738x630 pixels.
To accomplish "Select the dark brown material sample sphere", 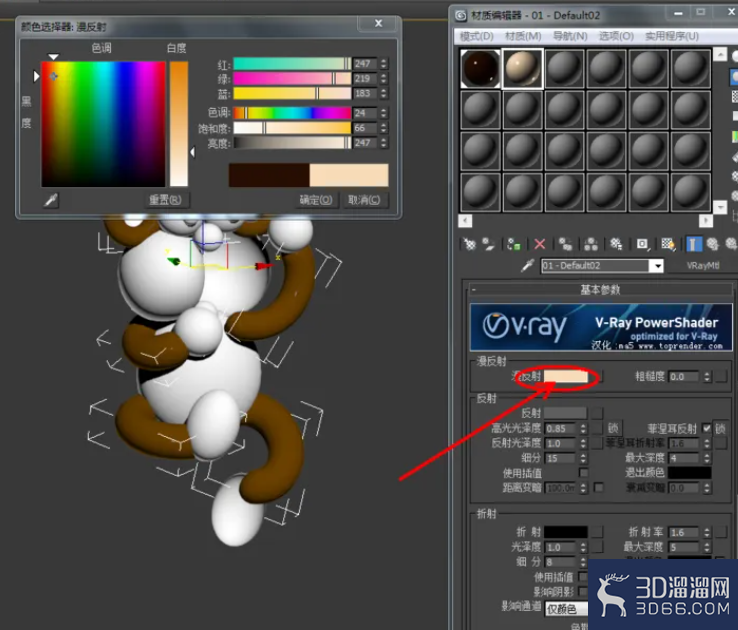I will (480, 69).
